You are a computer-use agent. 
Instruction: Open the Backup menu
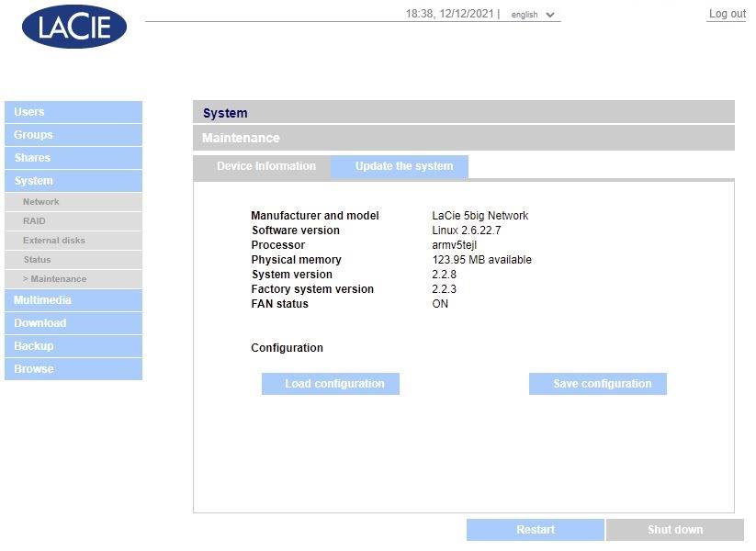(x=73, y=346)
